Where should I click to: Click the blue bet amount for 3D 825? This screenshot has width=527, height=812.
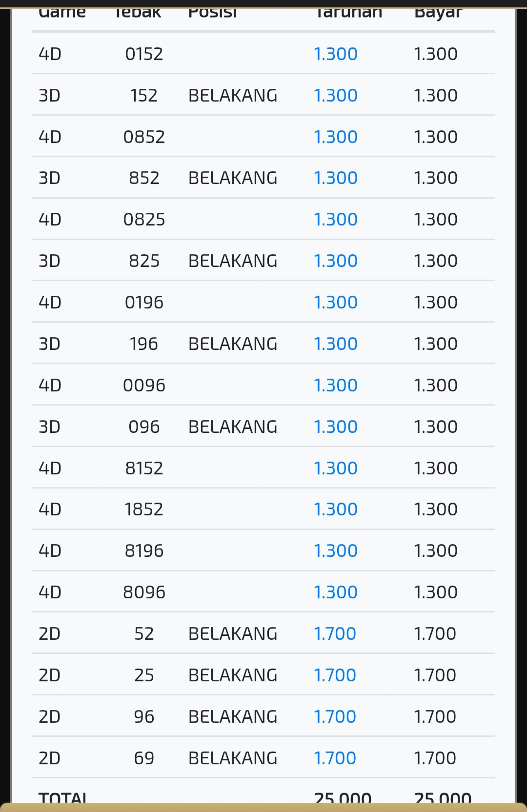(x=336, y=261)
